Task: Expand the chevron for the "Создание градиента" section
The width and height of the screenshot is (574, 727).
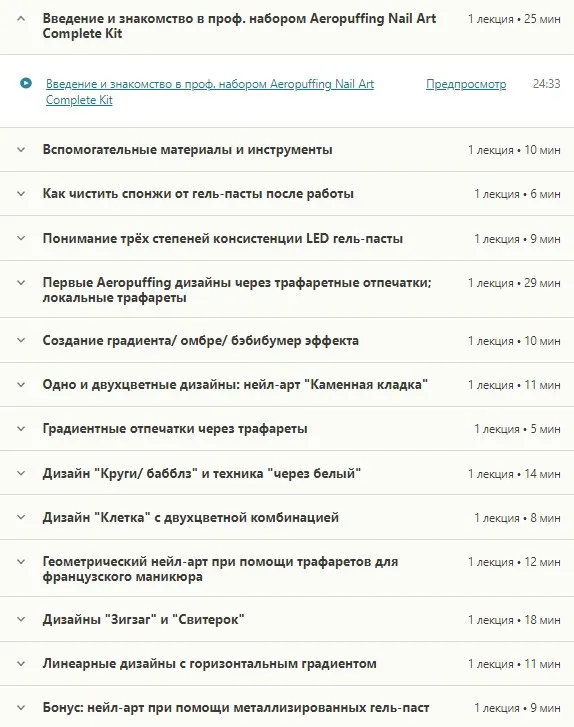Action: click(x=21, y=340)
